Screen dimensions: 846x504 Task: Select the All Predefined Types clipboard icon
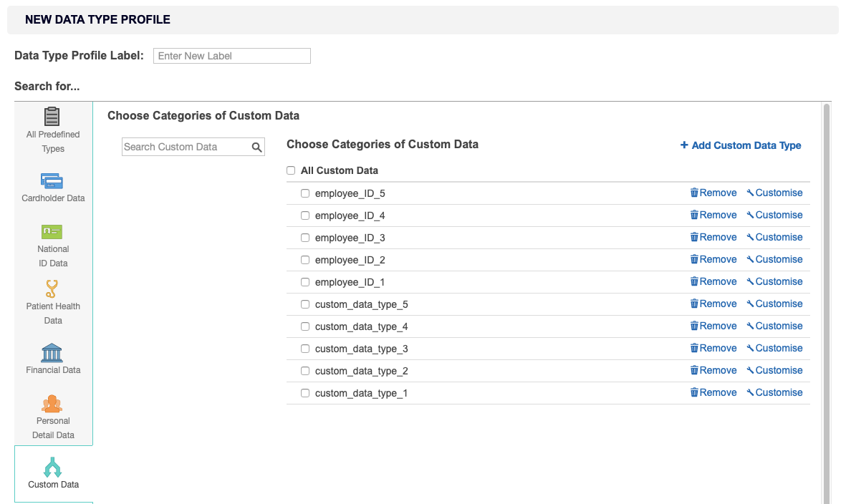tap(52, 115)
